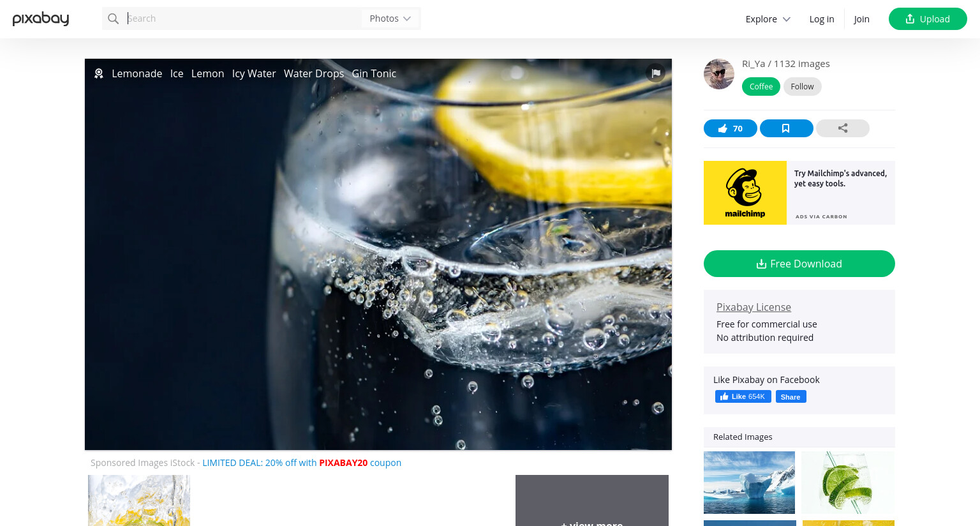This screenshot has width=980, height=526.
Task: Select Join in the header
Action: tap(861, 19)
